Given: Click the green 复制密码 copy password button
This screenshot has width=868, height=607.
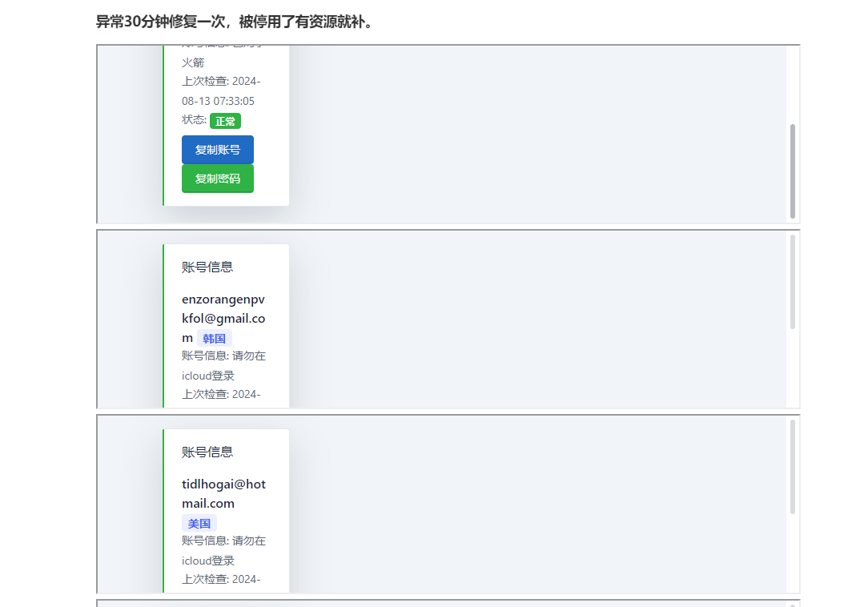Looking at the screenshot, I should coord(217,179).
